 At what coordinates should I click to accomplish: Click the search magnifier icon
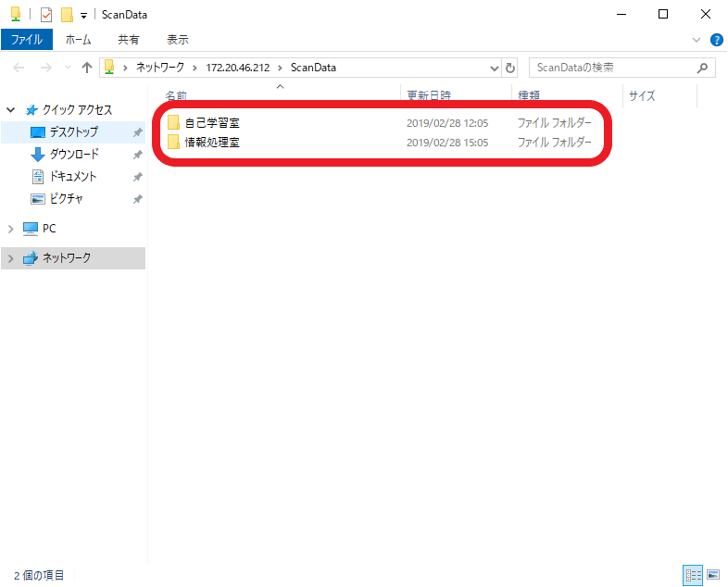pos(702,68)
